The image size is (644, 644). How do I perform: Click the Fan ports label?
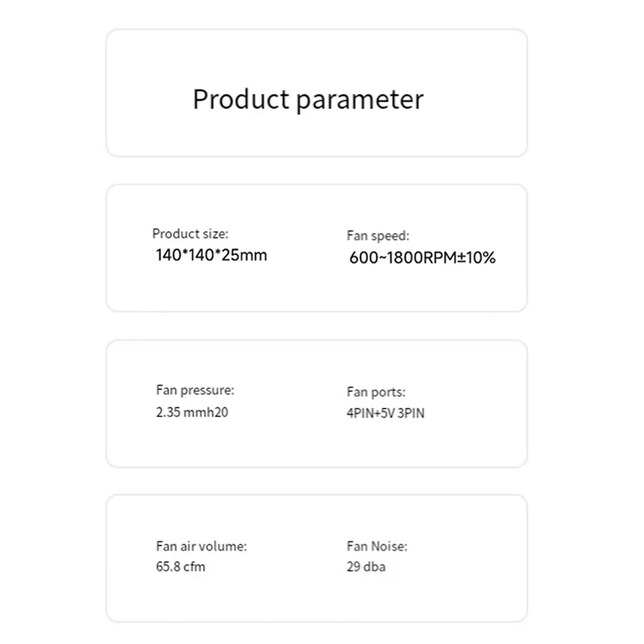[x=376, y=393]
